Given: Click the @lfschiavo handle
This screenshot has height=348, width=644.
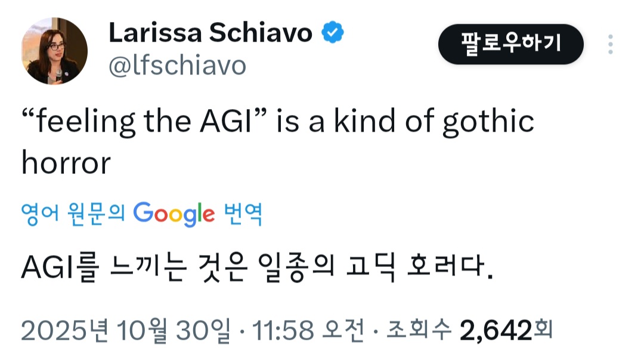Looking at the screenshot, I should tap(177, 66).
